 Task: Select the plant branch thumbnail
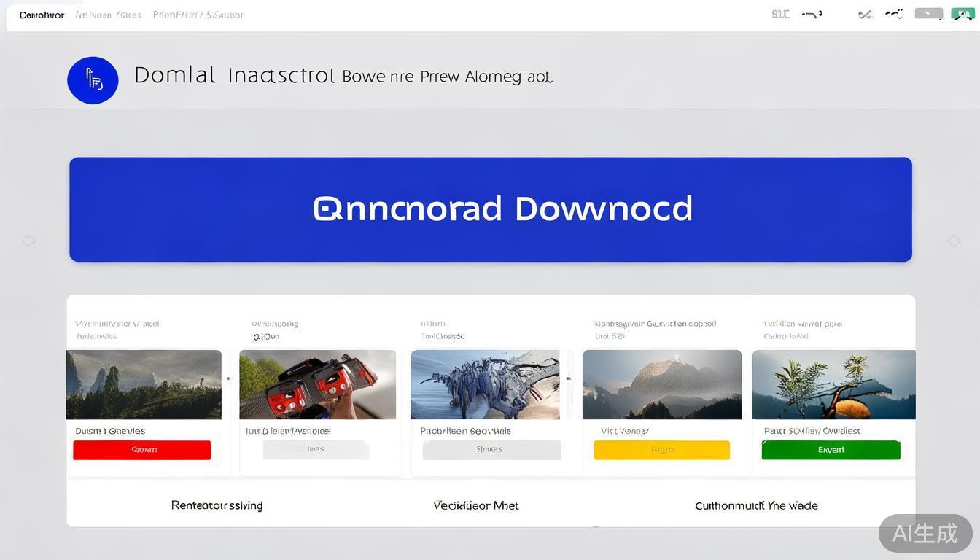(x=833, y=384)
